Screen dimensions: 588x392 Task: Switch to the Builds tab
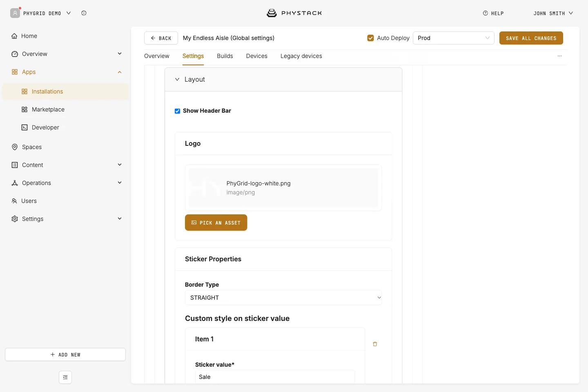coord(225,56)
